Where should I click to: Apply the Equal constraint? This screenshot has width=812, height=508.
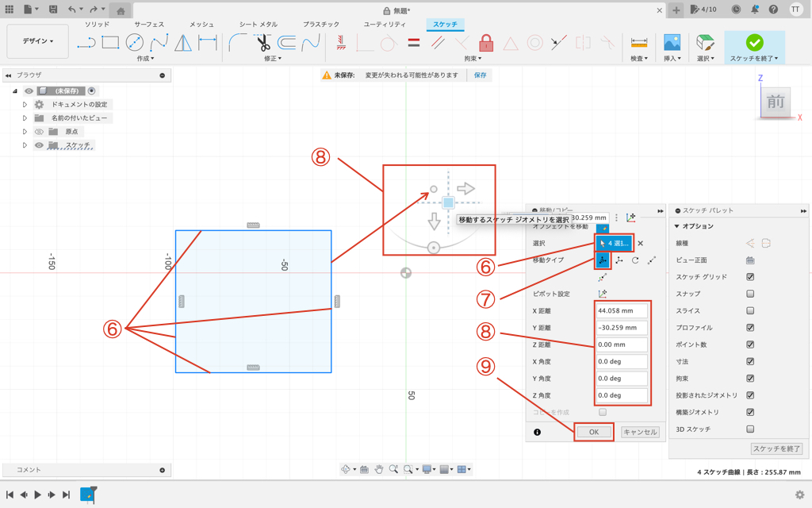(x=413, y=43)
